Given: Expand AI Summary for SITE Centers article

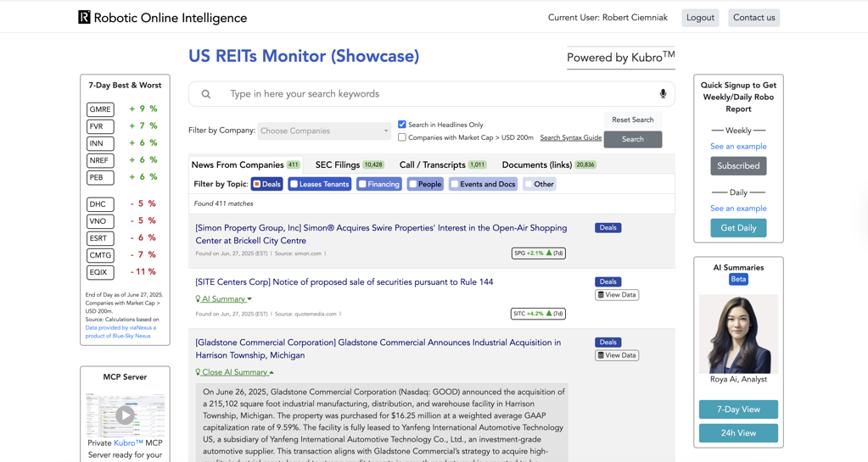Looking at the screenshot, I should (224, 298).
